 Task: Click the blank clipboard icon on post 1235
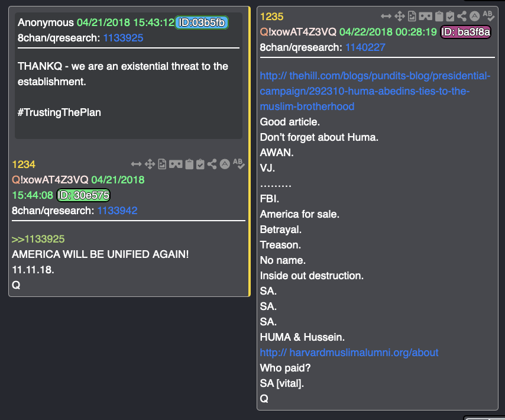click(x=439, y=16)
